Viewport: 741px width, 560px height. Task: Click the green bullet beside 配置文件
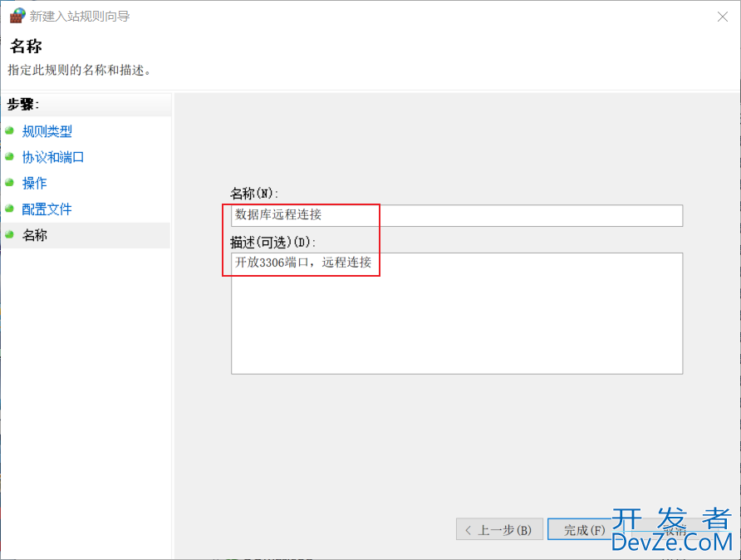pyautogui.click(x=9, y=209)
